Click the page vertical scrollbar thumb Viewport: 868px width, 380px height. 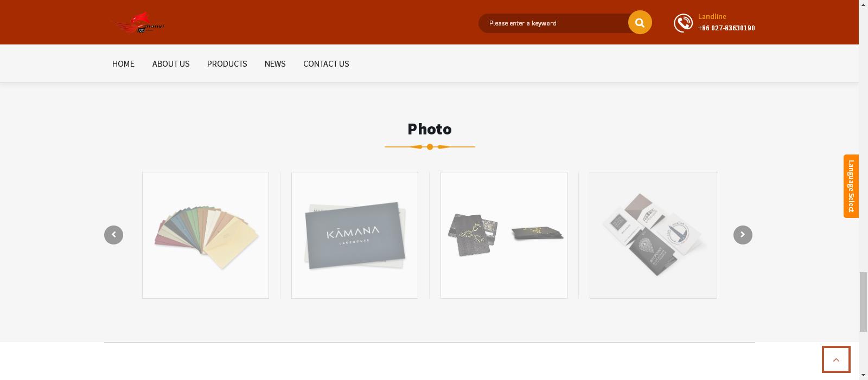(x=863, y=302)
